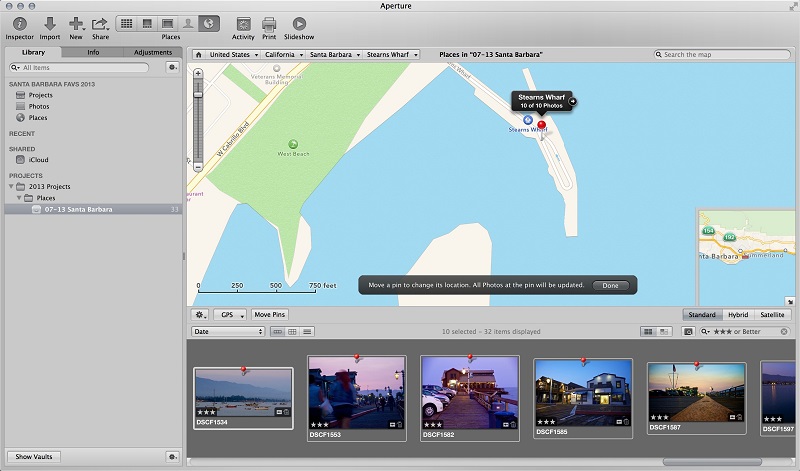Open the library action gear menu
The width and height of the screenshot is (800, 471).
pyautogui.click(x=172, y=67)
